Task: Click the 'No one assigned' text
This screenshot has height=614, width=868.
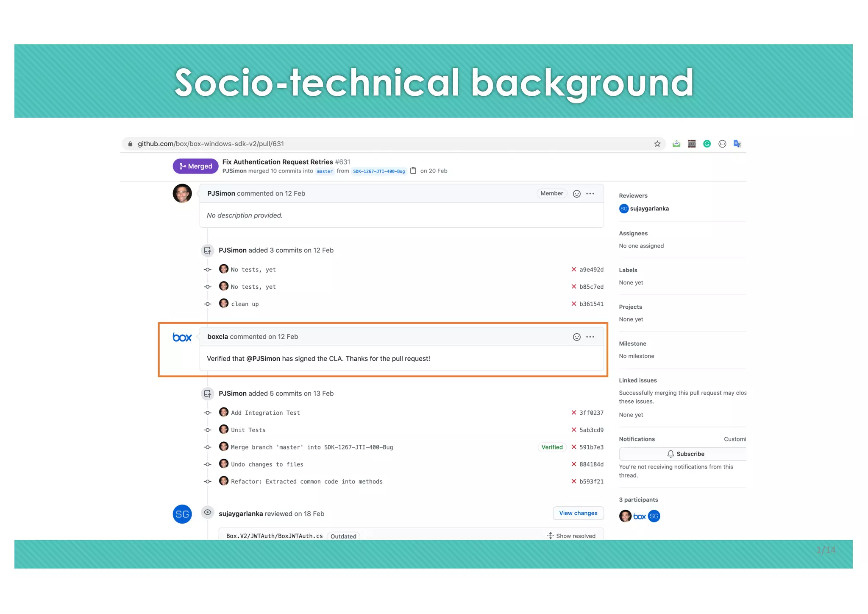Action: point(641,246)
